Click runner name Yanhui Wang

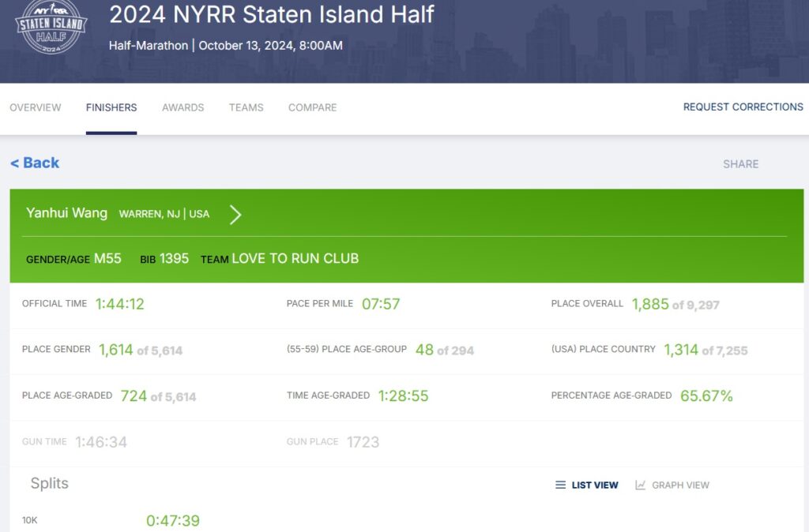tap(66, 213)
